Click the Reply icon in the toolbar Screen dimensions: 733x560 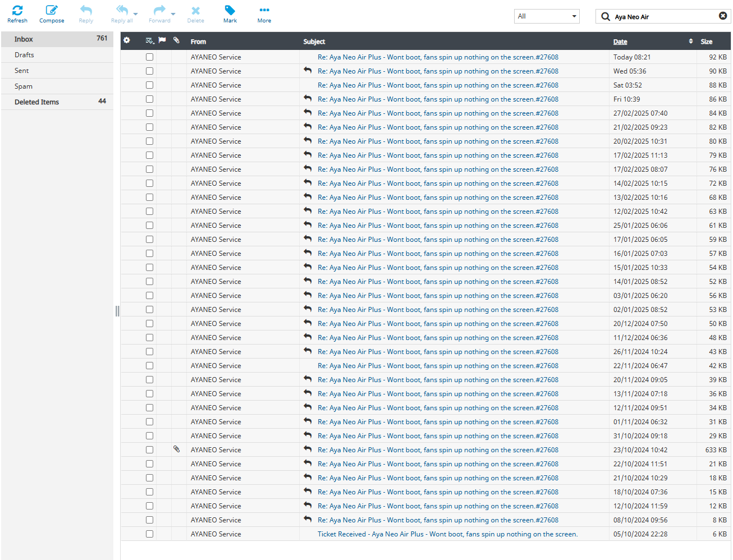pyautogui.click(x=86, y=10)
